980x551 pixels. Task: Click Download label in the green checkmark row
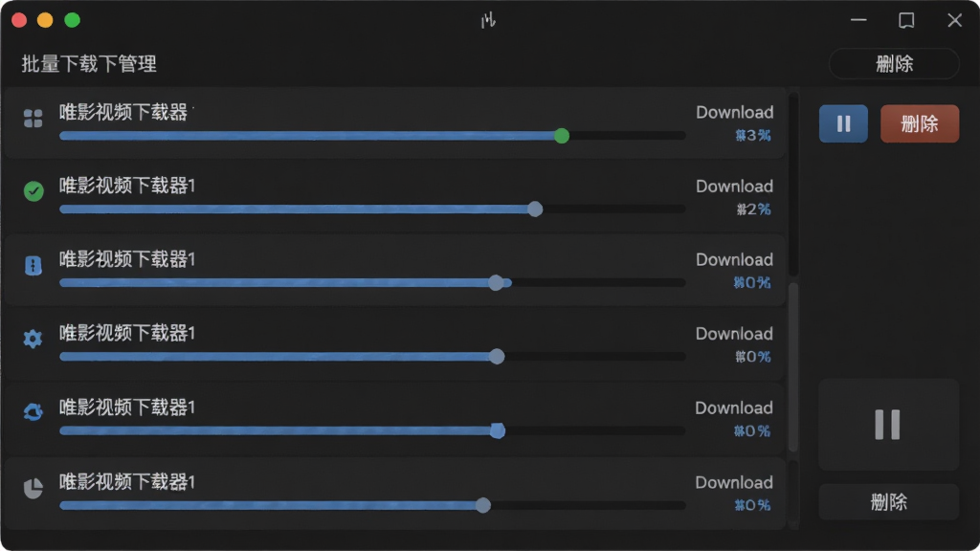tap(734, 187)
